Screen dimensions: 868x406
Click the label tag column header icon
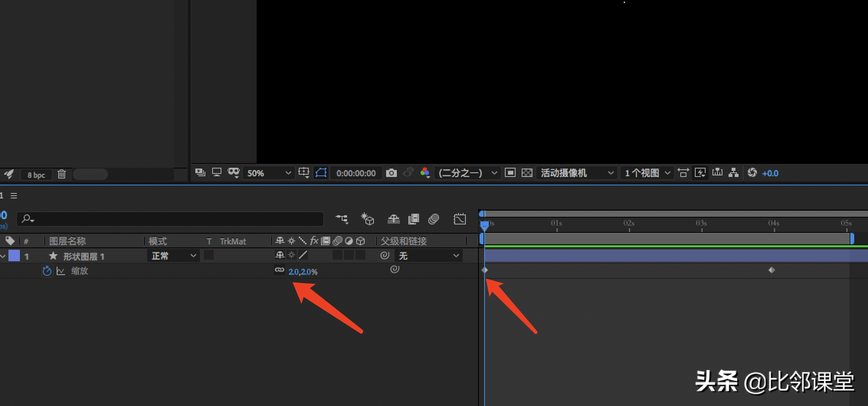[x=10, y=241]
